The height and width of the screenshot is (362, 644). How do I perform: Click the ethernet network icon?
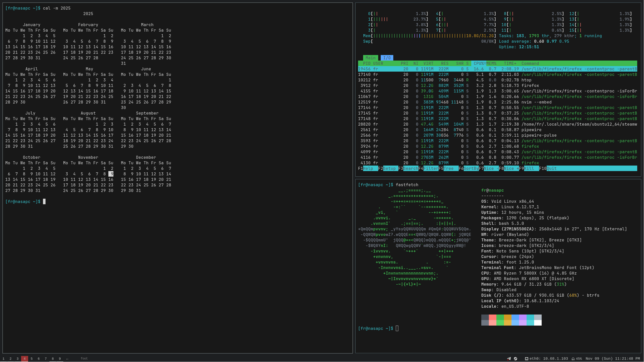point(527,359)
